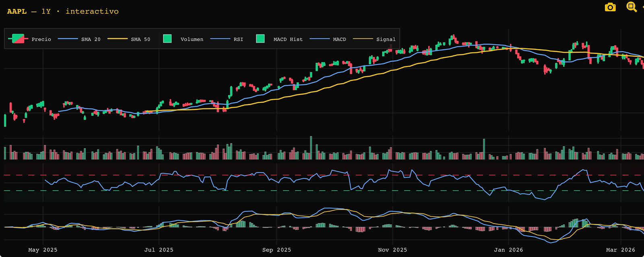The width and height of the screenshot is (644, 257).
Task: Toggle Volumen bars in legend
Action: click(x=183, y=39)
